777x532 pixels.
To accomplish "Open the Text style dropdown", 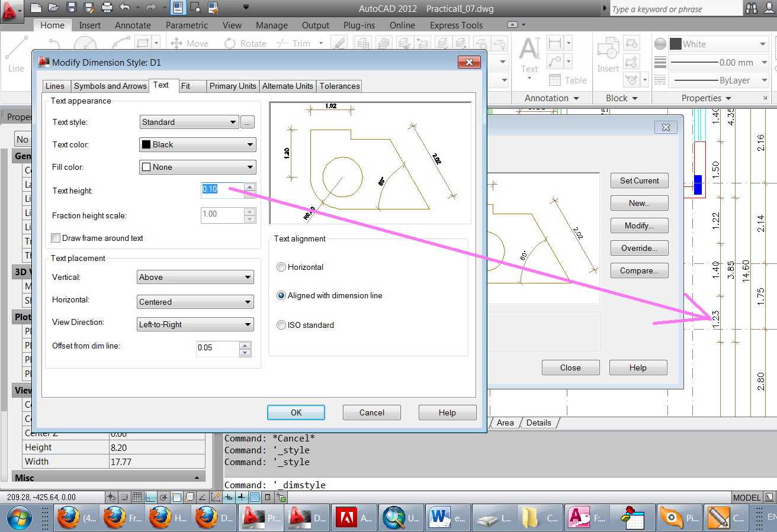I will (x=189, y=122).
